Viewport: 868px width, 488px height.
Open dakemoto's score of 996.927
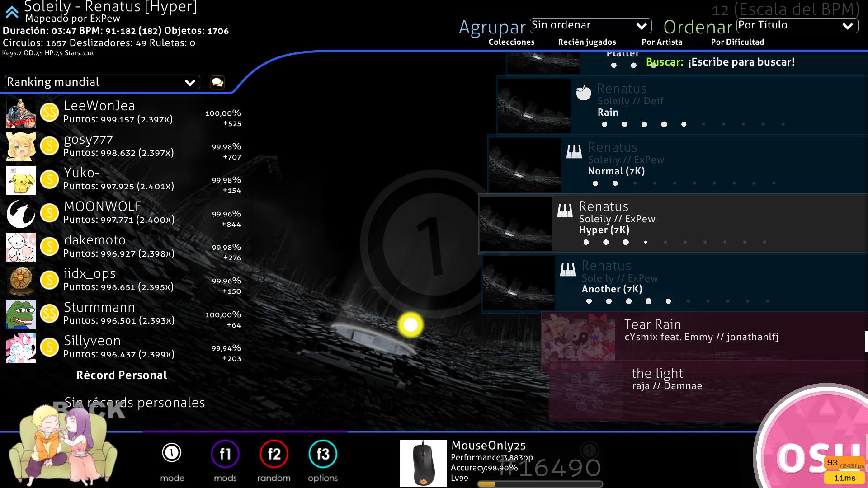123,247
